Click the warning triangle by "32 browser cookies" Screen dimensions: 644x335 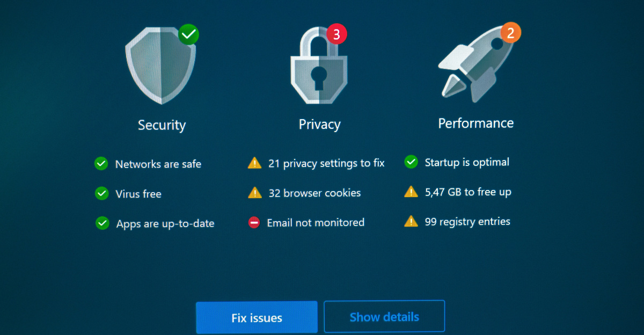[254, 193]
